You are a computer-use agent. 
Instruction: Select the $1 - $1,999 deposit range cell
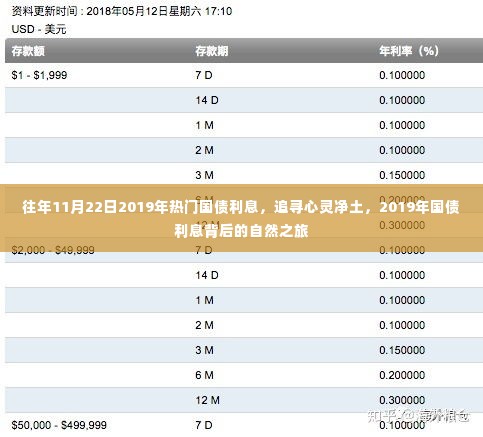click(x=39, y=75)
